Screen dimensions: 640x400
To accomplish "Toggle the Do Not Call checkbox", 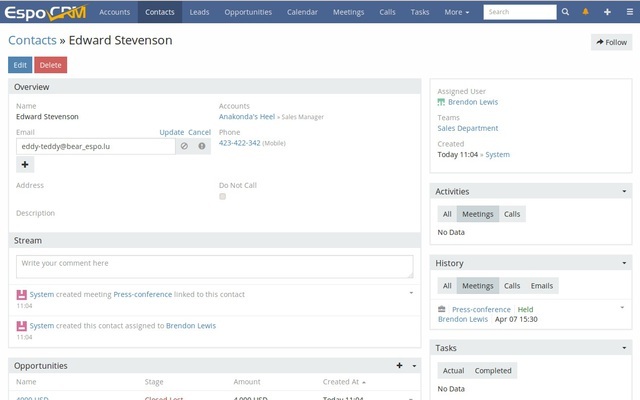I will pyautogui.click(x=222, y=196).
